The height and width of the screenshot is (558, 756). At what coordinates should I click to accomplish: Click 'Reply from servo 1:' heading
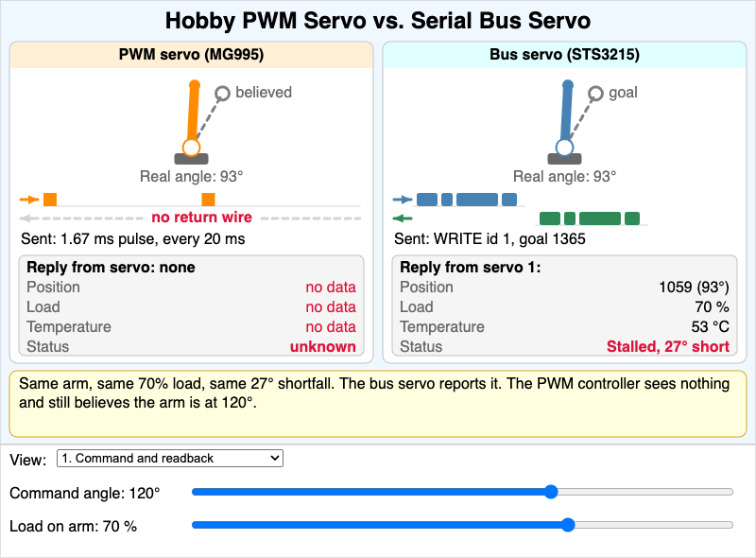471,267
